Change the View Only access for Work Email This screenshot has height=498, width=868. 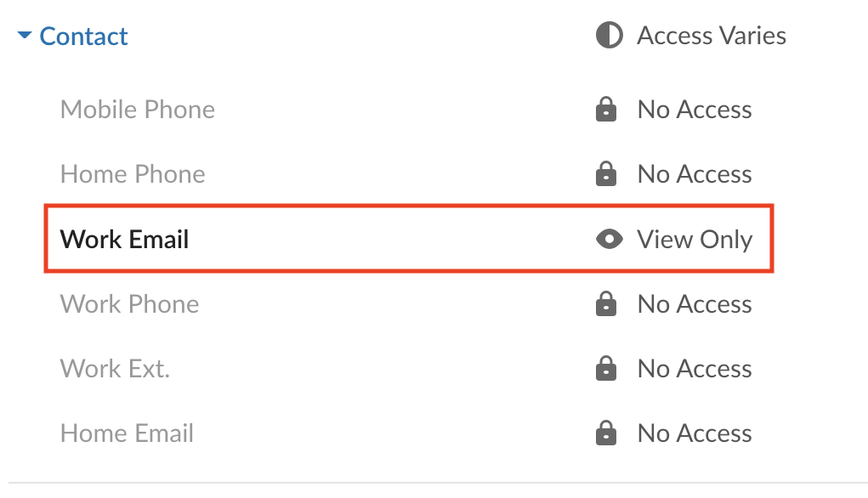pyautogui.click(x=695, y=240)
